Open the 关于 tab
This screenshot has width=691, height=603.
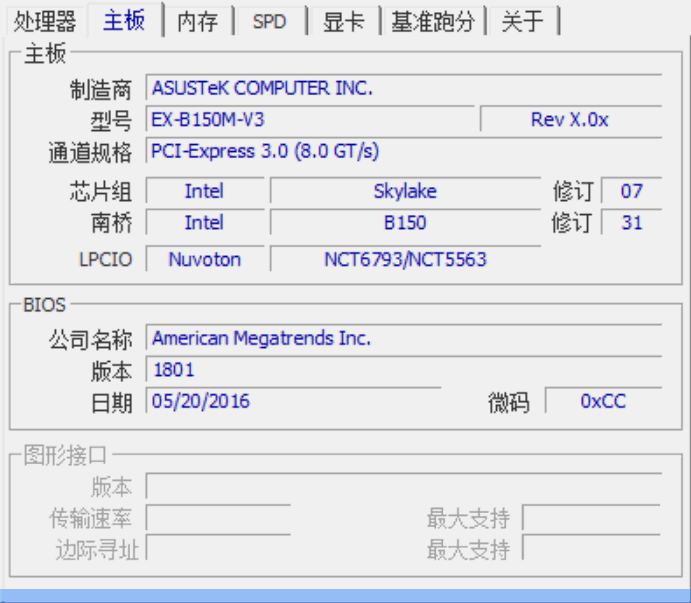tap(523, 21)
